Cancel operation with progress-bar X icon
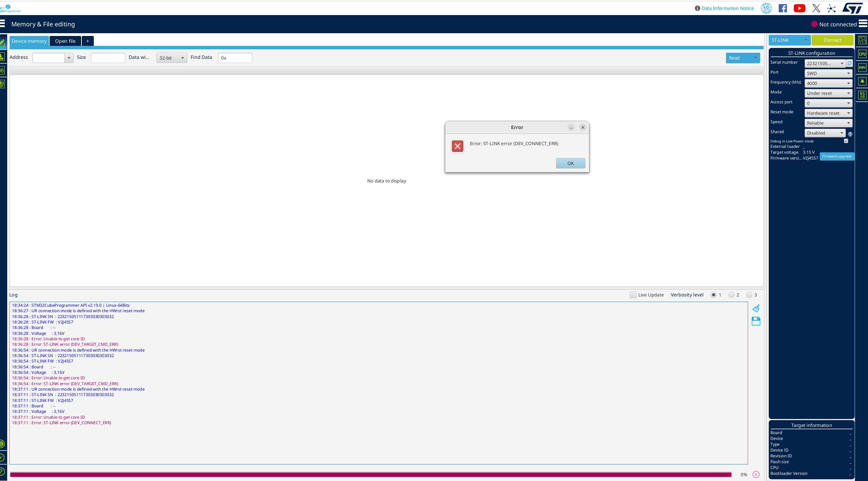Screen dimensions: 868x481 click(x=756, y=474)
